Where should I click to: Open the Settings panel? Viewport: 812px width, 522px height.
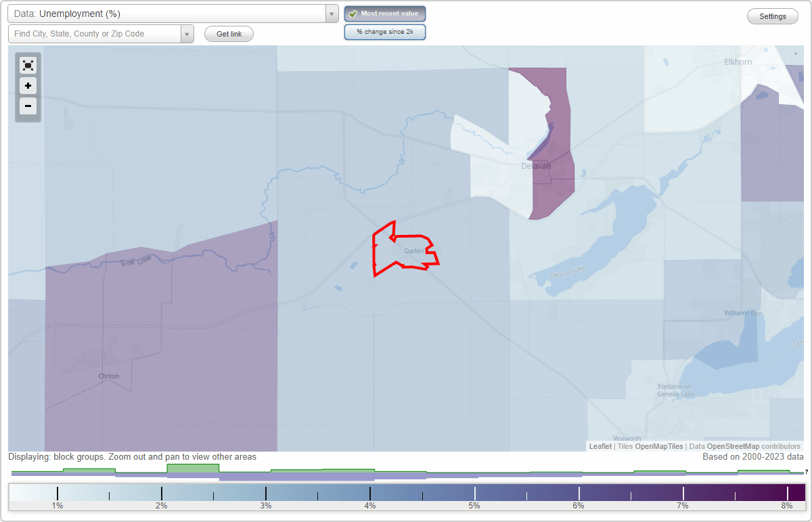[x=772, y=16]
